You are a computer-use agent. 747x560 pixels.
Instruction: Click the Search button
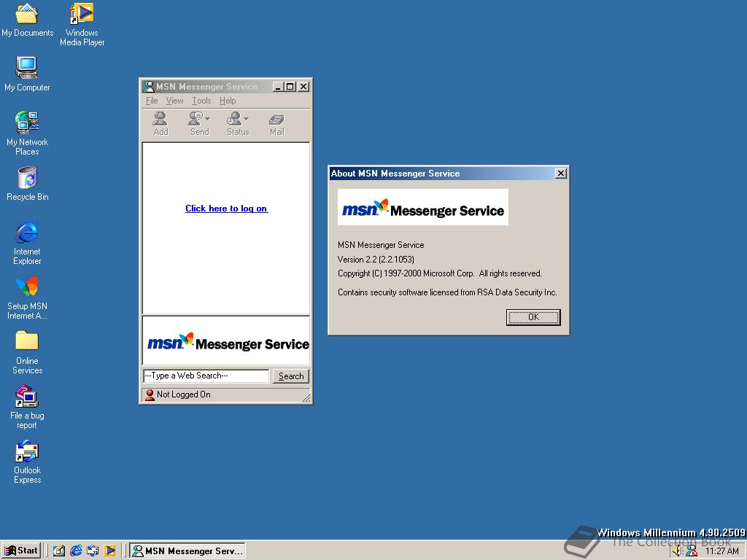pos(290,376)
